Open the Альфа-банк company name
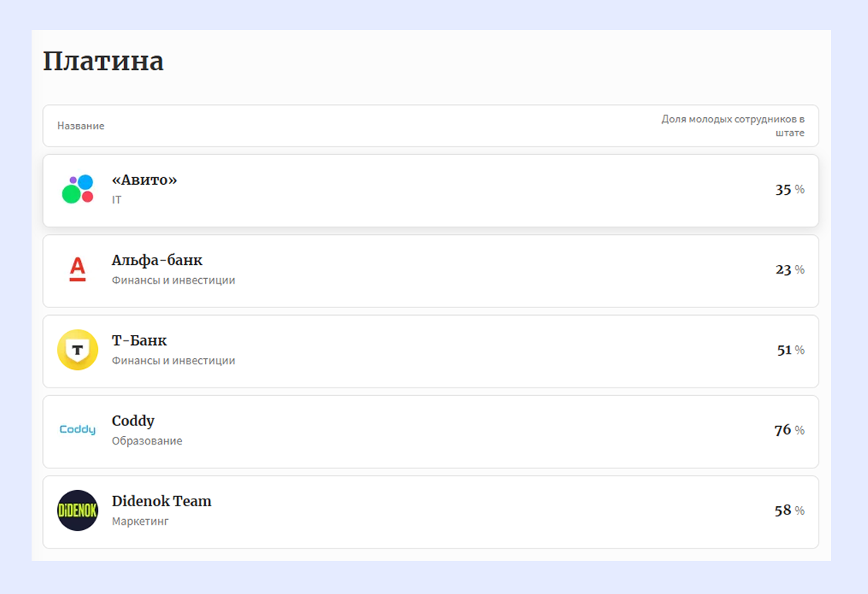Viewport: 868px width, 594px height. point(157,260)
